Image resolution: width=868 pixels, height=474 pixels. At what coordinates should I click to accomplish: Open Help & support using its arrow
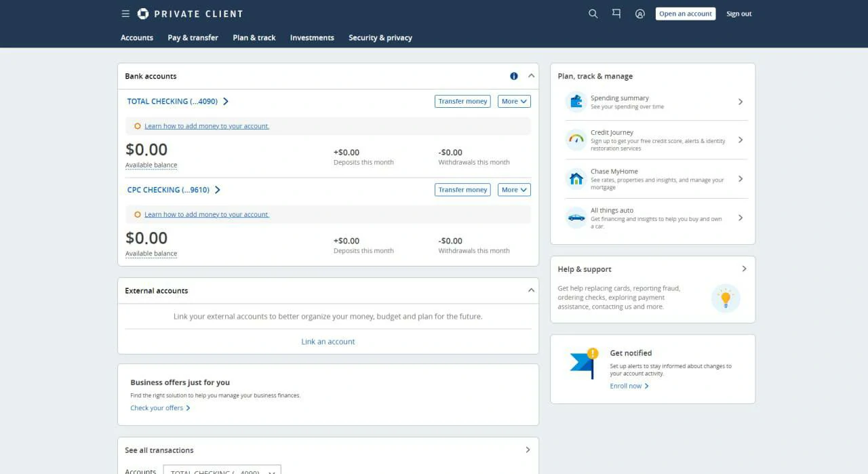[x=744, y=269]
